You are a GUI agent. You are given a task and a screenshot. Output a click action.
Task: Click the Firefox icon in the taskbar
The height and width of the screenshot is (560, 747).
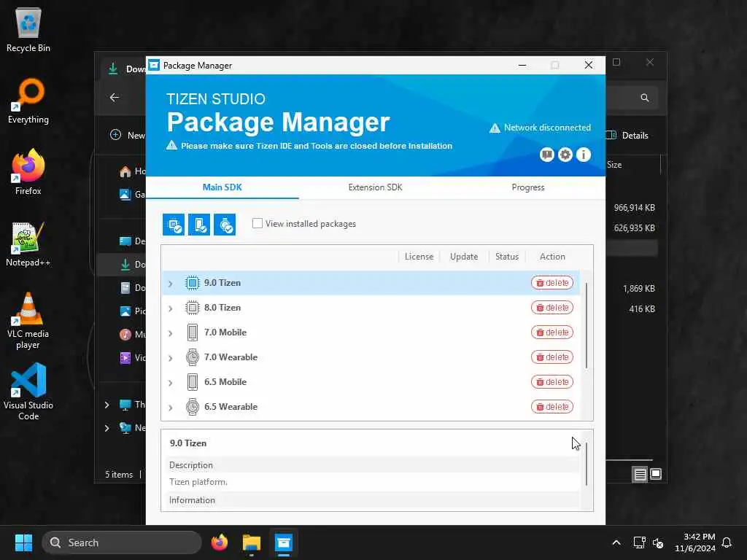tap(220, 542)
